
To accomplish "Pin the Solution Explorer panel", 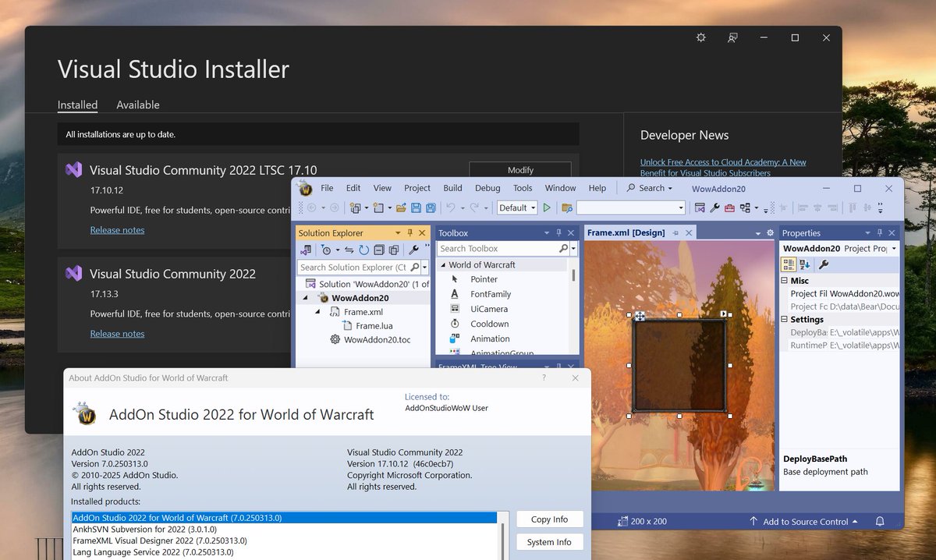I will pos(410,232).
